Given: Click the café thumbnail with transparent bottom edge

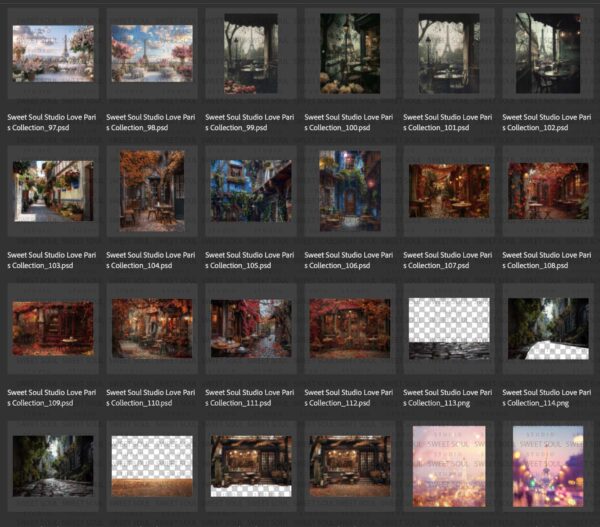Looking at the screenshot, I should pyautogui.click(x=251, y=466).
